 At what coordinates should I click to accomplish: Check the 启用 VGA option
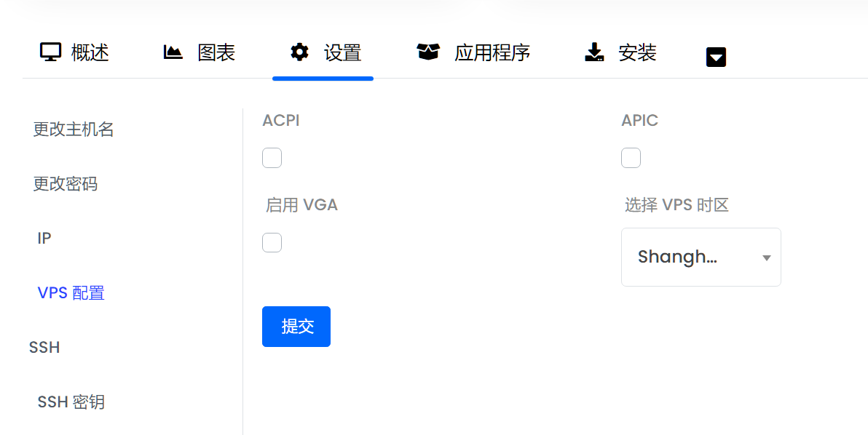272,242
